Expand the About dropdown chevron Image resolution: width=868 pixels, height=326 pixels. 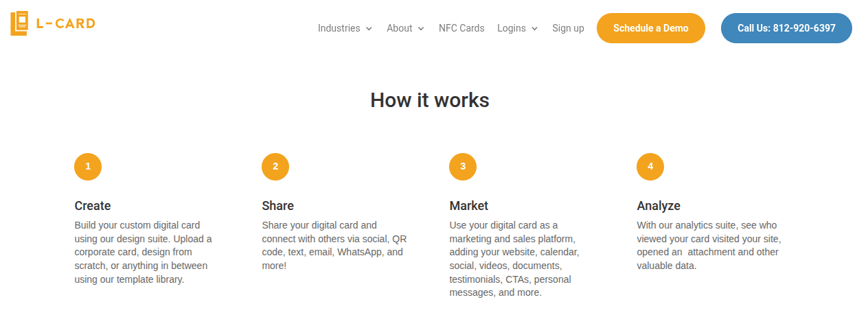421,29
